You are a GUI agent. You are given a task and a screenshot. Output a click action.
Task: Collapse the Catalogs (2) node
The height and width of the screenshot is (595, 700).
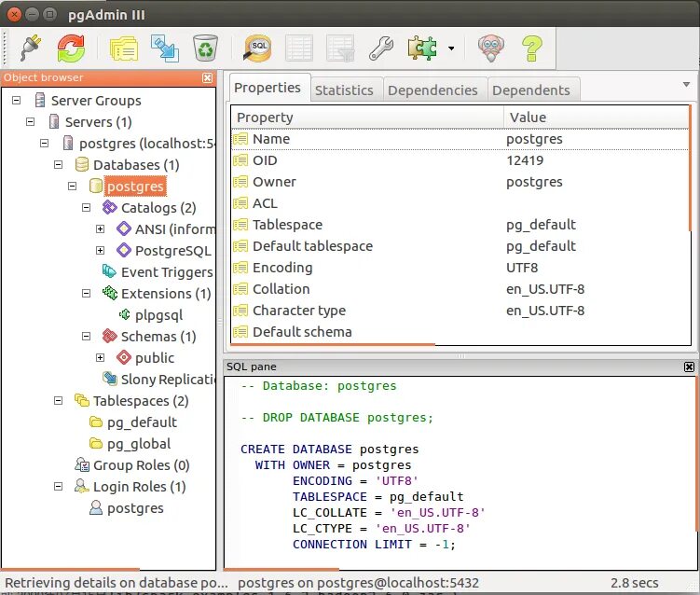pyautogui.click(x=86, y=207)
